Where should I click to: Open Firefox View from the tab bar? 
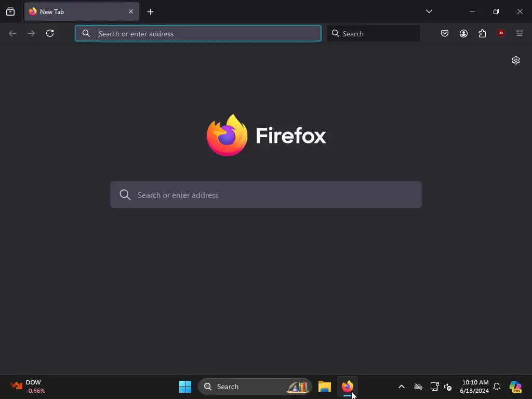pyautogui.click(x=10, y=11)
